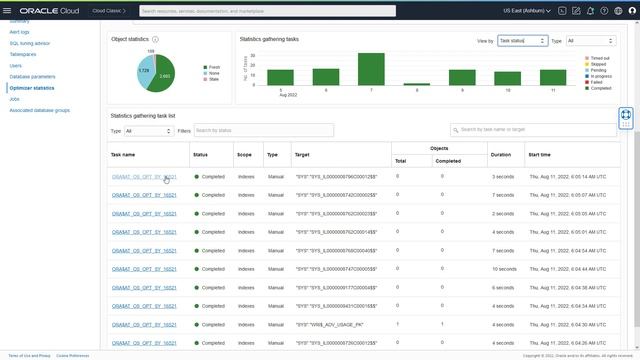The image size is (640, 360).
Task: Click the Fresh slice of the pie chart
Action: coord(163,76)
